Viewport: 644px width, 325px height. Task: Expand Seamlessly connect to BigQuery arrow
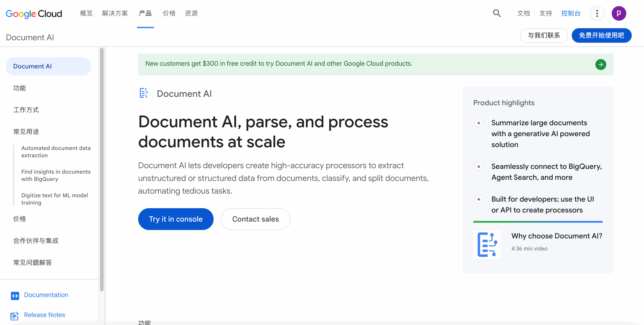[x=479, y=166]
